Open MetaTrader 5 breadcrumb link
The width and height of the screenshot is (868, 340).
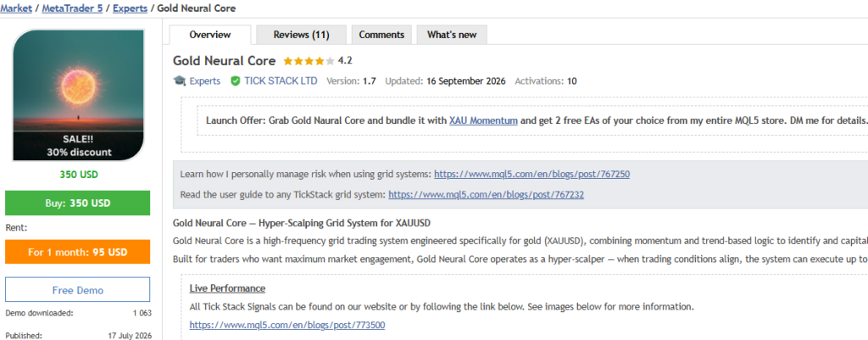click(x=73, y=8)
